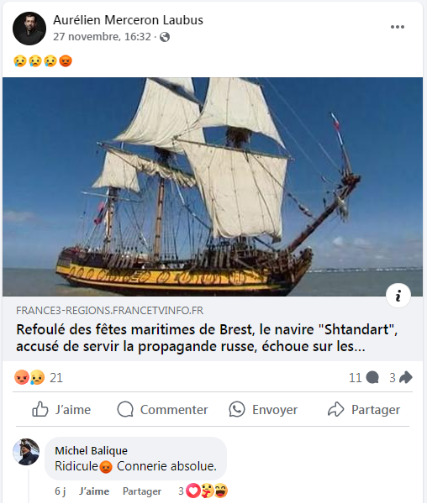Screen dimensions: 427x504
Task: Click the Partager share button
Action: [x=364, y=410]
